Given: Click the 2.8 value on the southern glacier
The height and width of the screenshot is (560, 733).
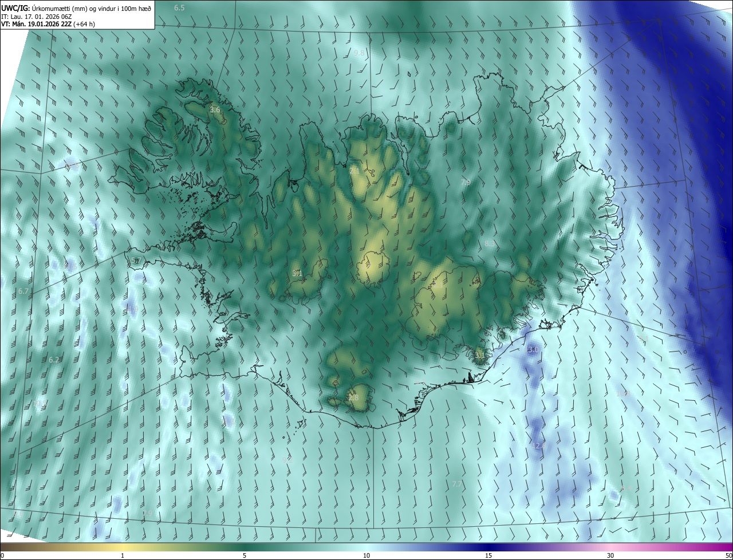Looking at the screenshot, I should point(353,397).
